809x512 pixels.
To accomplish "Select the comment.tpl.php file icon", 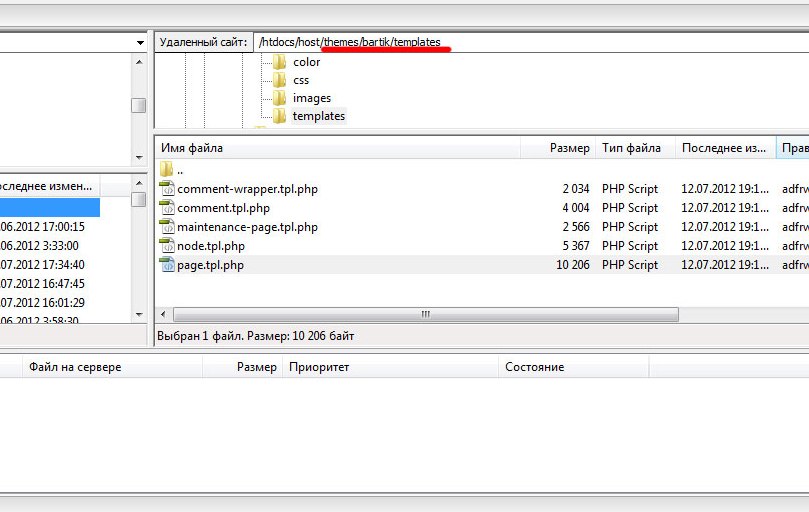I will [167, 207].
